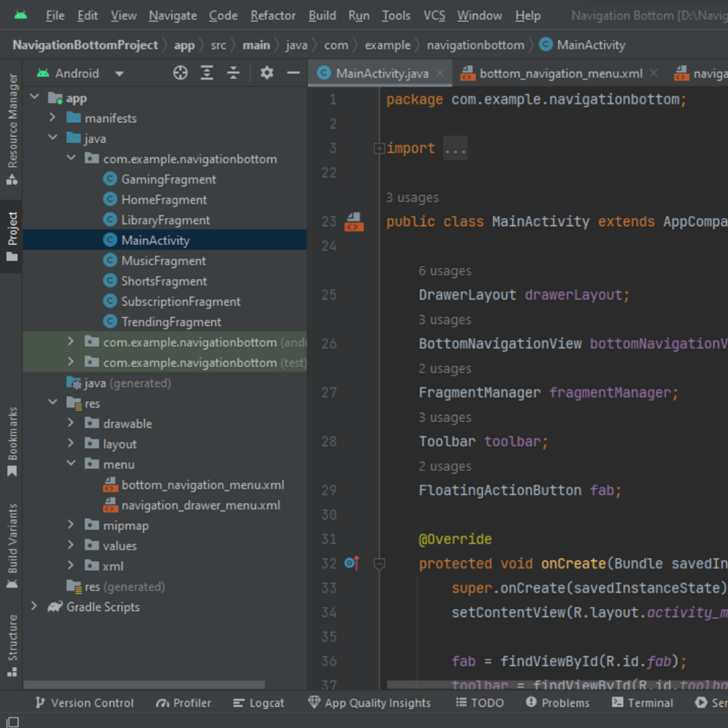728x728 pixels.
Task: Expand the manifests folder
Action: [x=53, y=118]
